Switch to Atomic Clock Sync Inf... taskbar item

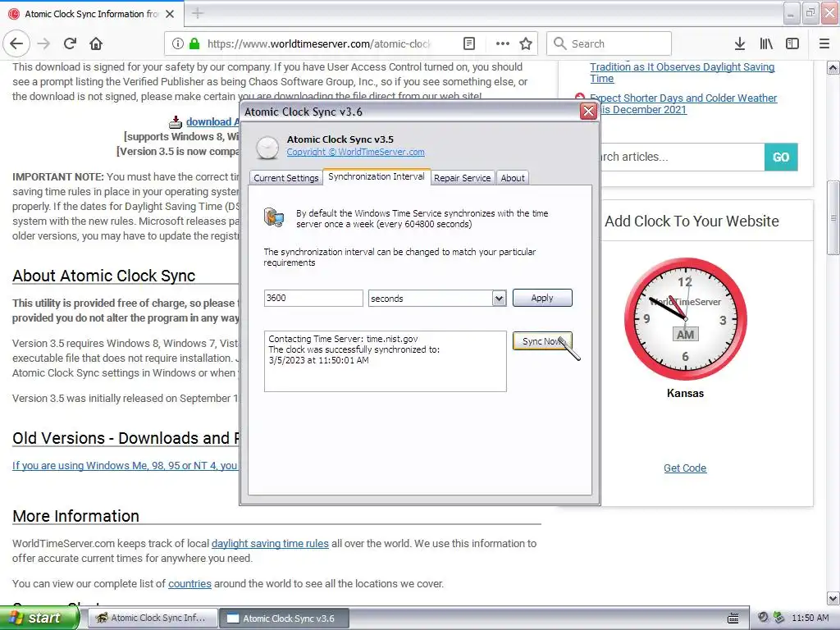[x=153, y=619]
